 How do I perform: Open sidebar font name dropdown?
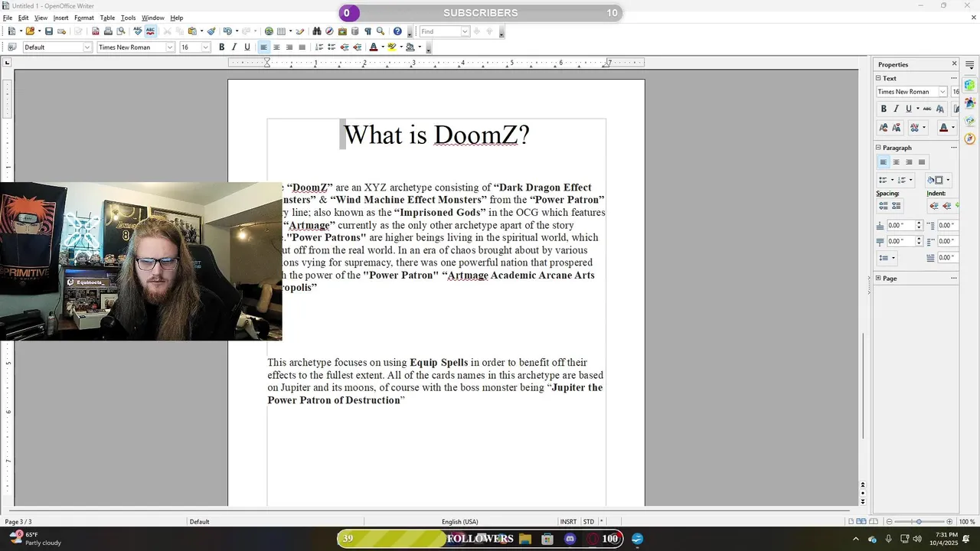click(x=942, y=92)
